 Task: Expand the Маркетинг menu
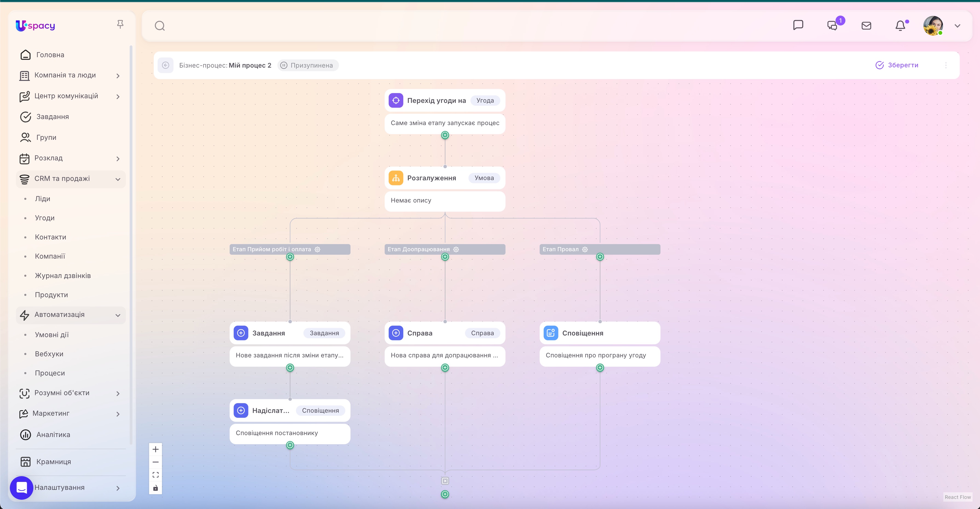pos(118,414)
